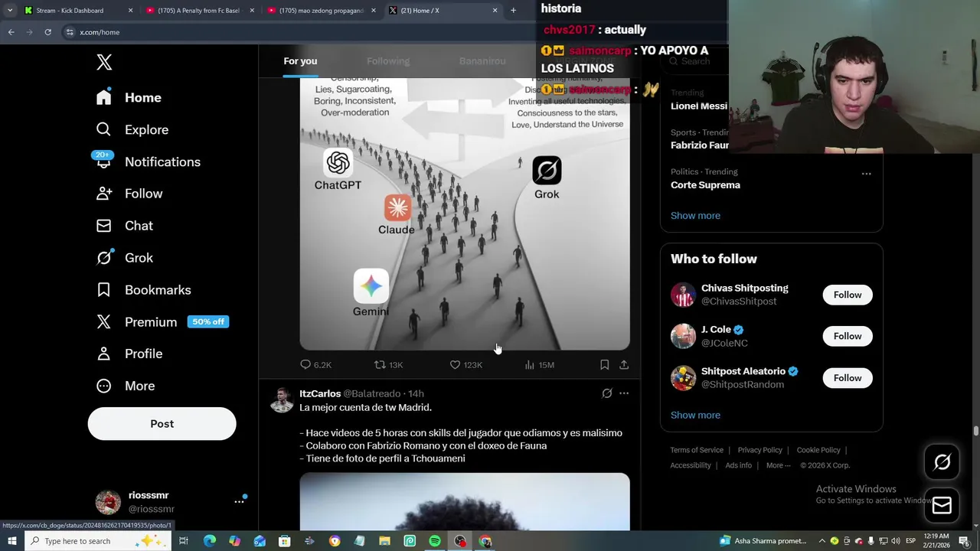
Task: Open Task View in taskbar
Action: [184, 541]
